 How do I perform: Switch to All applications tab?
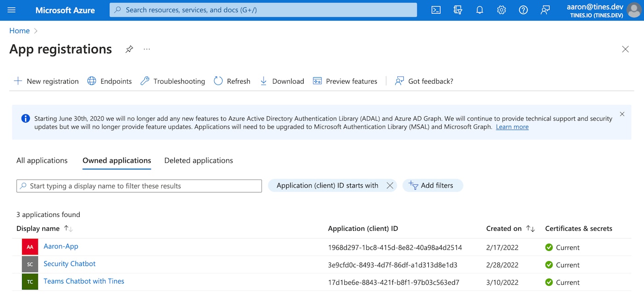tap(42, 160)
